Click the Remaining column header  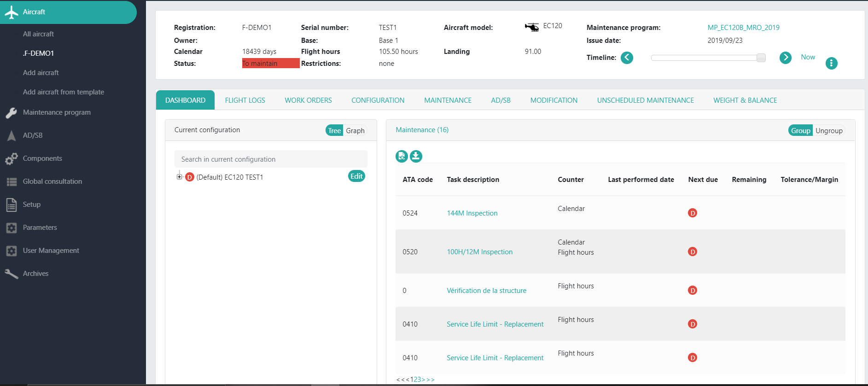point(749,180)
